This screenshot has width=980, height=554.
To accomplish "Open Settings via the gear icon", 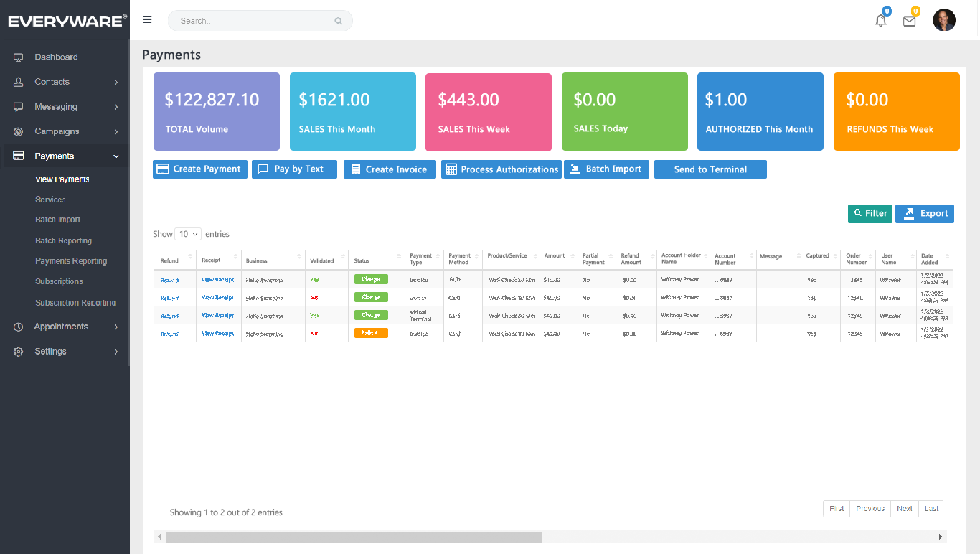I will coord(17,351).
